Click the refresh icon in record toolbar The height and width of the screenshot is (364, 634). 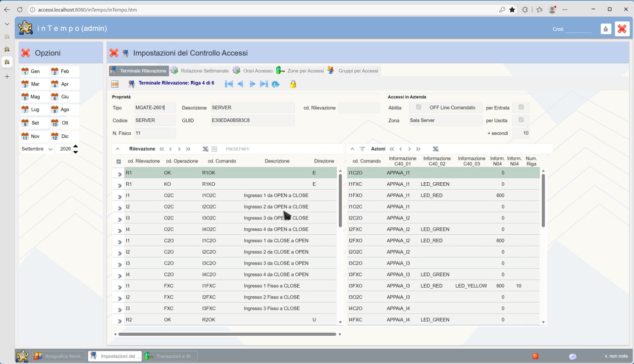tap(275, 84)
